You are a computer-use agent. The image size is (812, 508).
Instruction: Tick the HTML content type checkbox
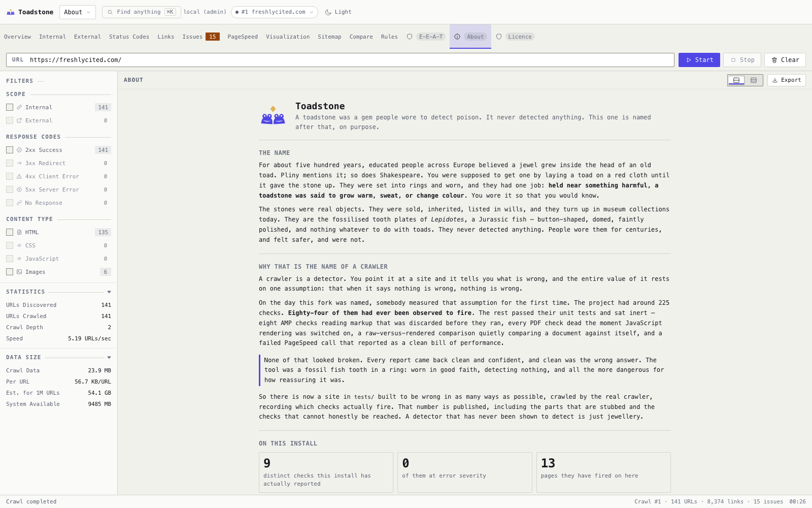coord(10,232)
